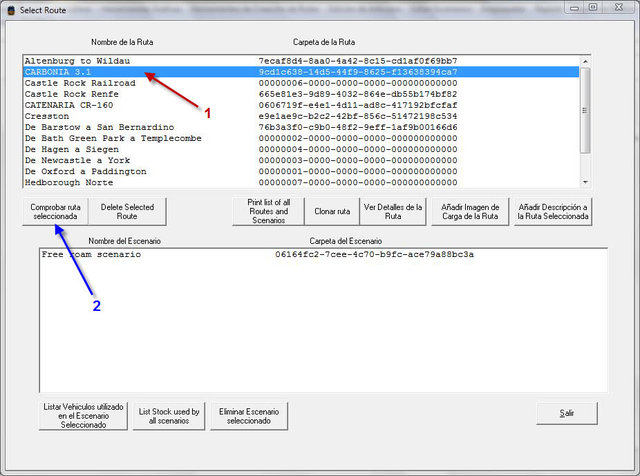Open Ver Detalles de la Ruta
Viewport: 640px width, 476px height.
point(389,211)
